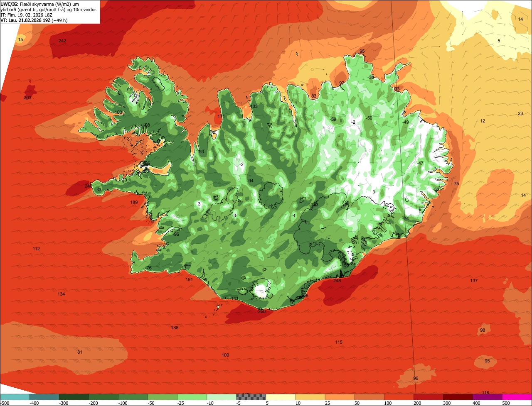Click the darkest green legend swatch between -300 and -200

74,397
